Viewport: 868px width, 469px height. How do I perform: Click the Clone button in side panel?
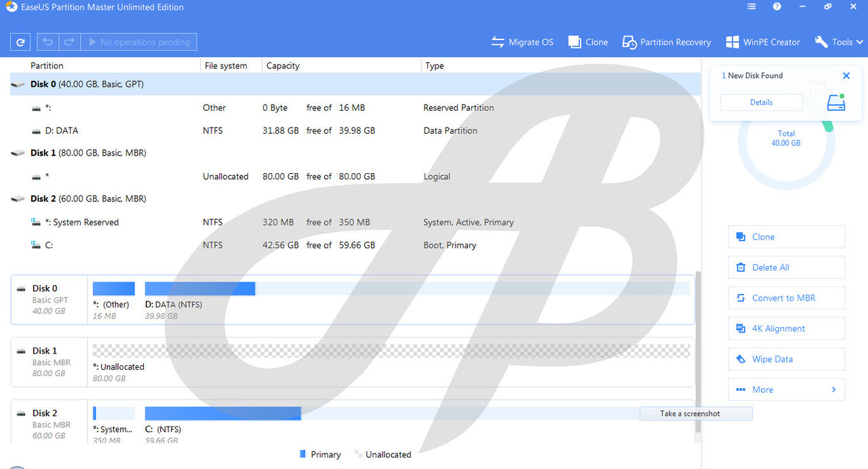(x=786, y=237)
